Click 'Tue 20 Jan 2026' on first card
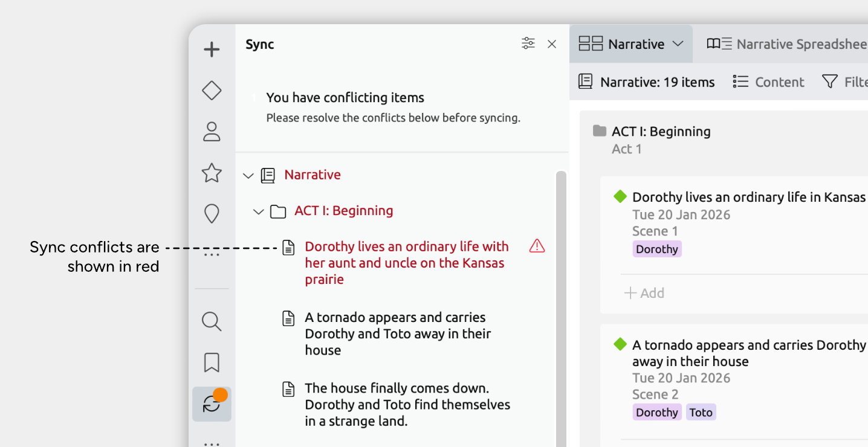868x447 pixels. [x=681, y=214]
